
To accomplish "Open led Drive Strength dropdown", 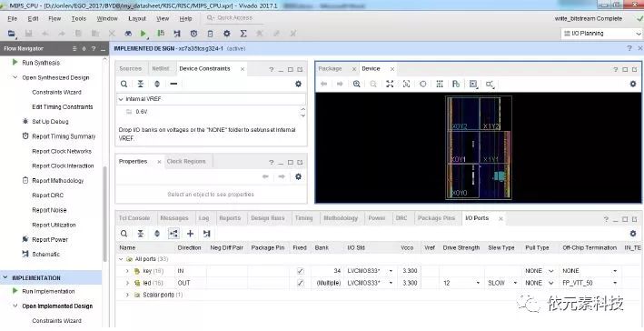I will coord(478,283).
